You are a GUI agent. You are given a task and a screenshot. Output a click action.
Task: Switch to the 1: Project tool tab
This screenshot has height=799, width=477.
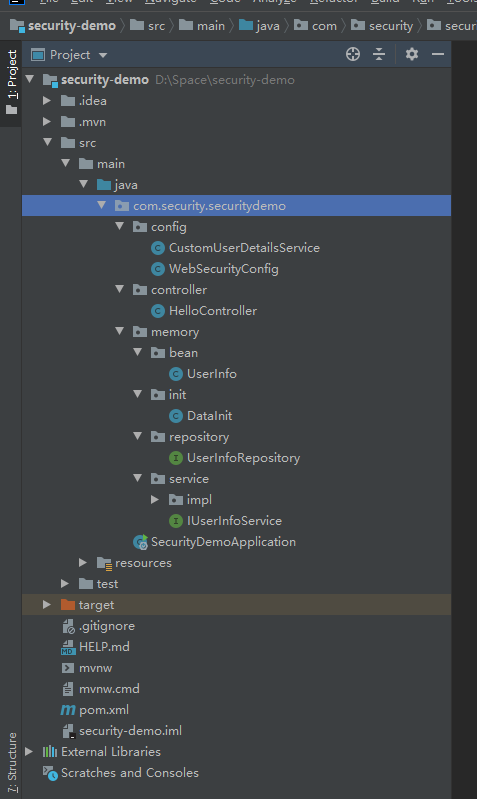(x=11, y=82)
